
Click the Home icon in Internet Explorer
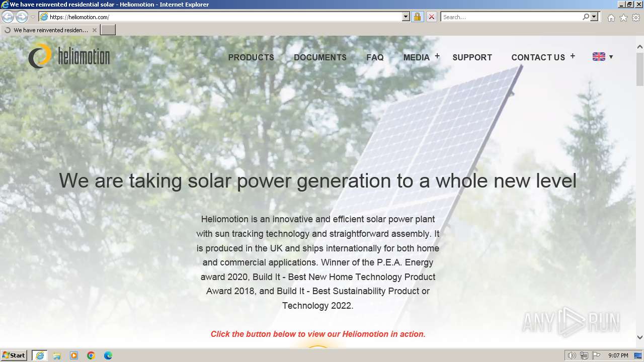click(x=611, y=18)
